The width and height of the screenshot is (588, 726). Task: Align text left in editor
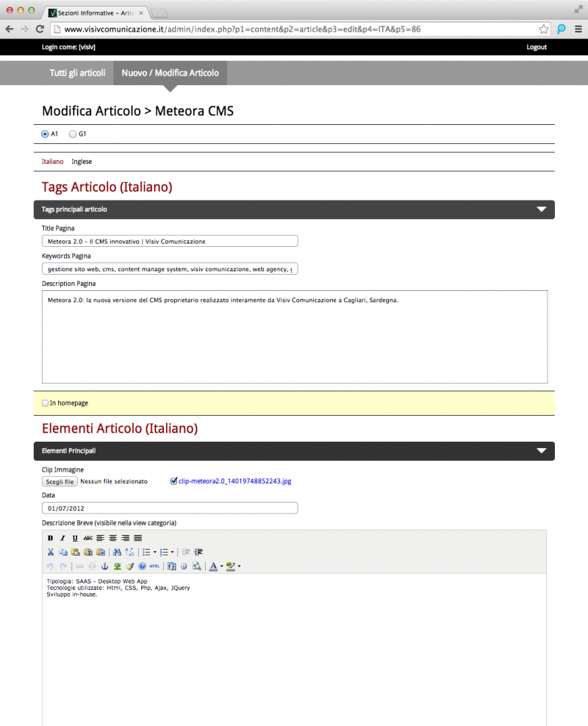tap(101, 538)
